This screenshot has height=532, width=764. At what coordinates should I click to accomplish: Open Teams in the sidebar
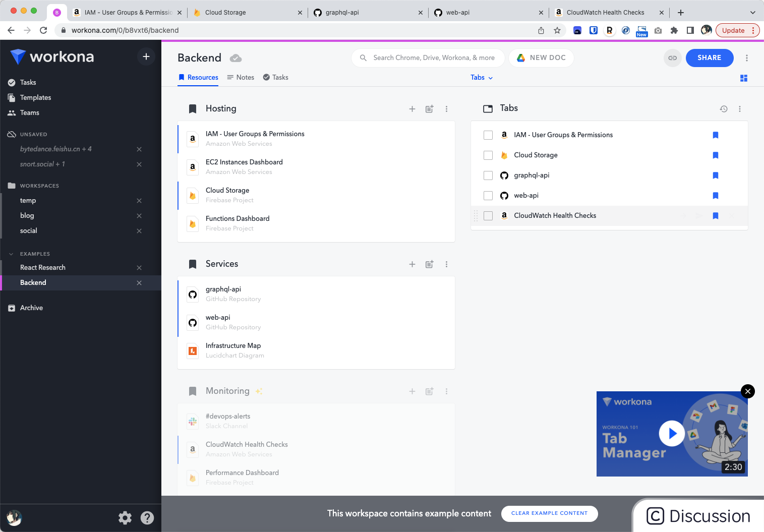[29, 113]
